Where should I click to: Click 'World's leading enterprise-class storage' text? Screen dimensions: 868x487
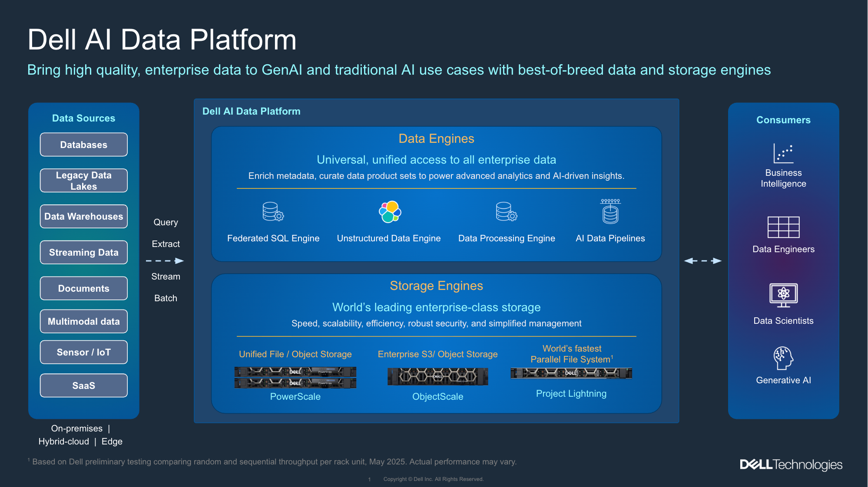point(436,307)
